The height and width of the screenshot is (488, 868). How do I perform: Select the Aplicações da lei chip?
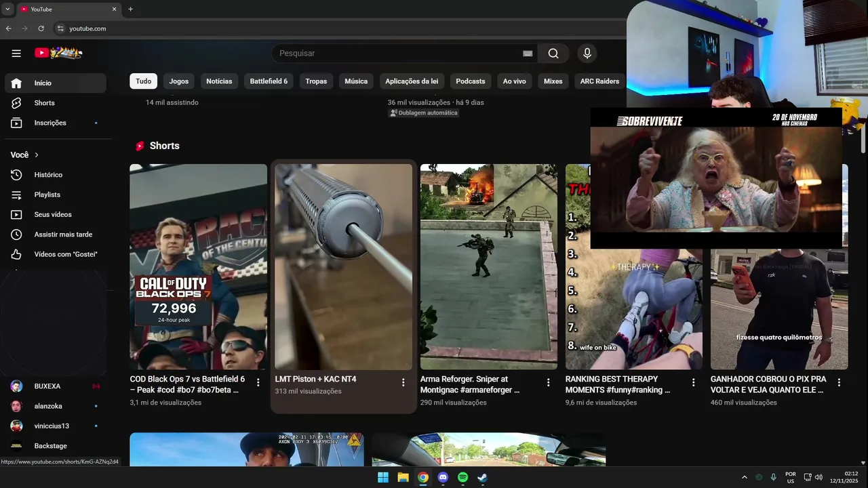click(412, 81)
